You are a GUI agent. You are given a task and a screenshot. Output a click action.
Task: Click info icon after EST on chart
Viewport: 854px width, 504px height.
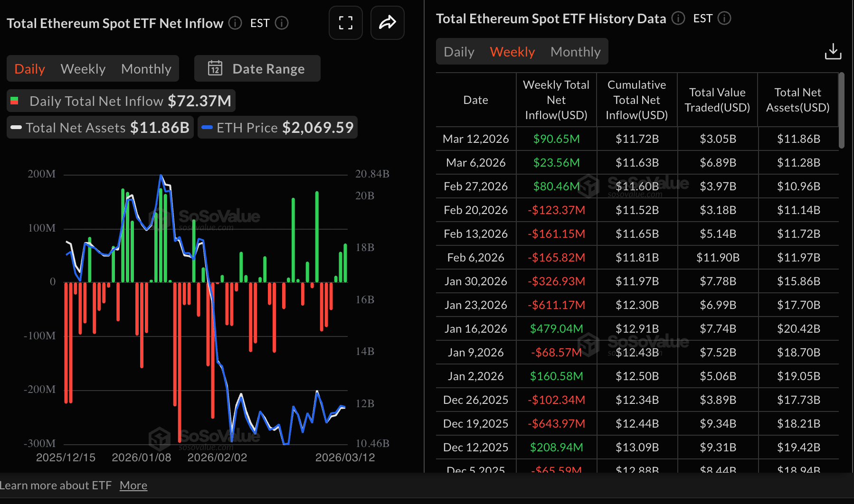(282, 23)
